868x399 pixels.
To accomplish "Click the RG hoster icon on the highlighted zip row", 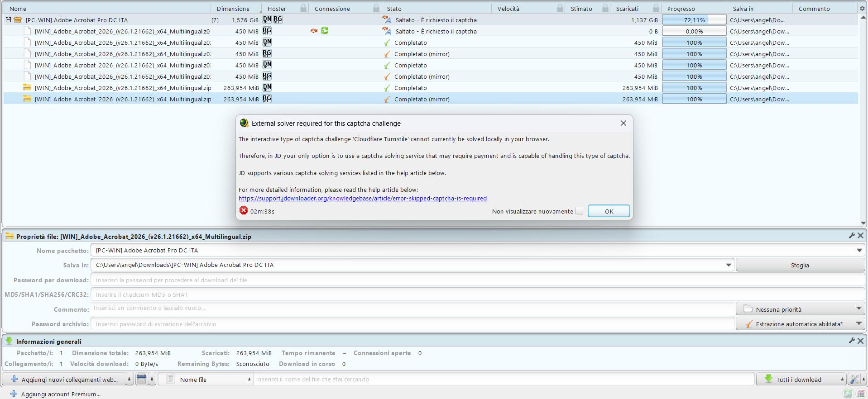I will click(x=267, y=99).
